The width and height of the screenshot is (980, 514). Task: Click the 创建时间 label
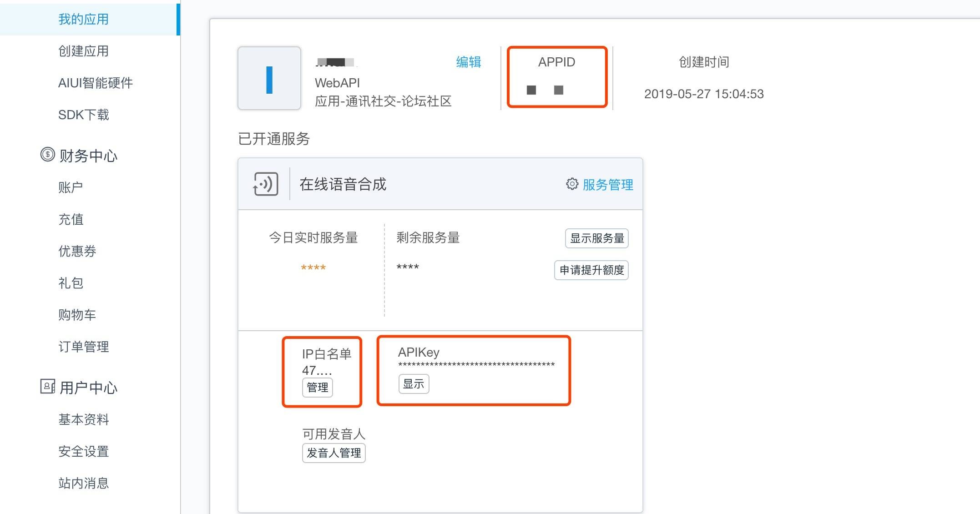[704, 62]
